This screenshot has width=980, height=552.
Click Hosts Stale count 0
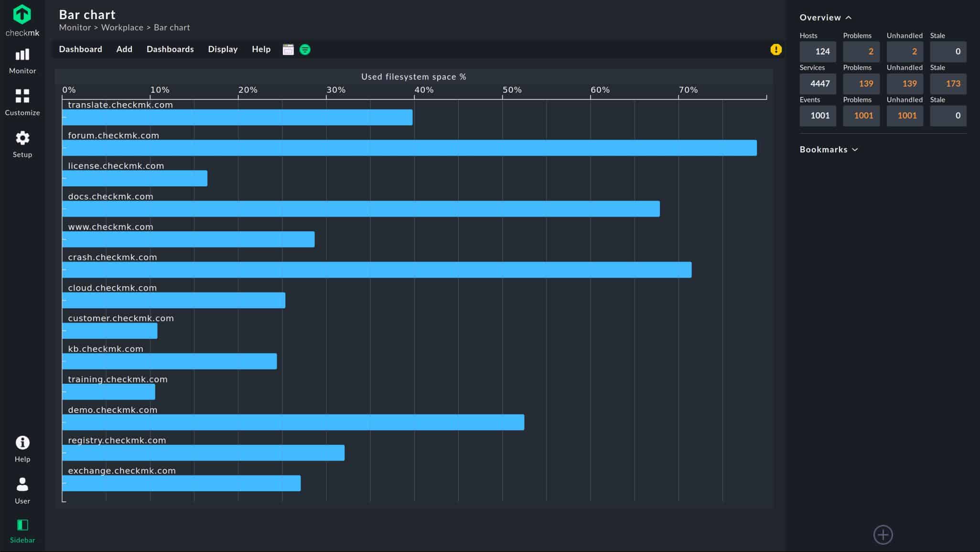pos(948,52)
